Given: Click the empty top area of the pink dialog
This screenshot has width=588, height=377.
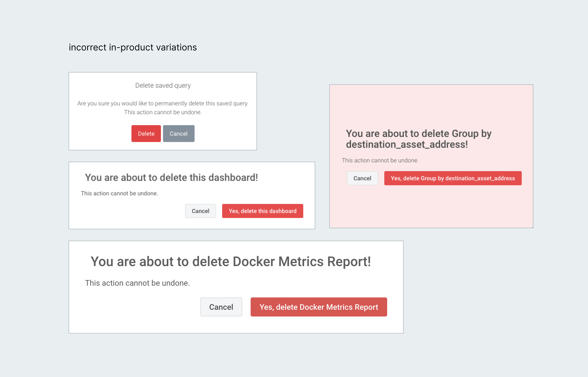Looking at the screenshot, I should (x=431, y=105).
